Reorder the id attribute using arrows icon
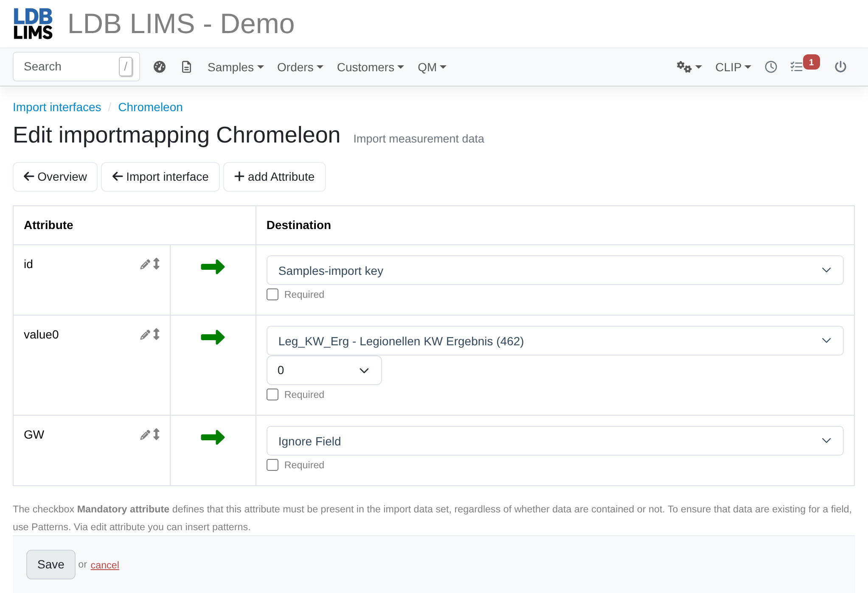 [x=157, y=264]
